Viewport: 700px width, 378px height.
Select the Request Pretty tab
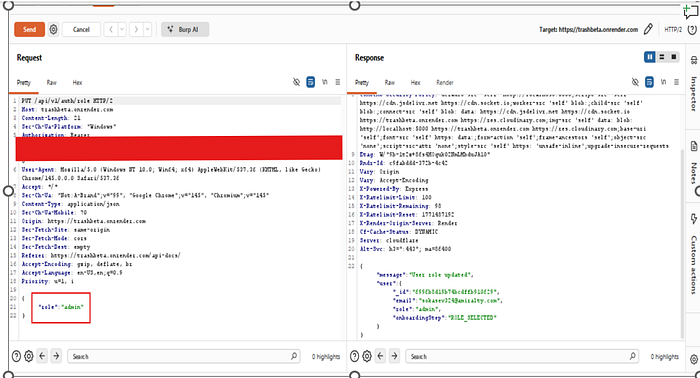pyautogui.click(x=24, y=83)
